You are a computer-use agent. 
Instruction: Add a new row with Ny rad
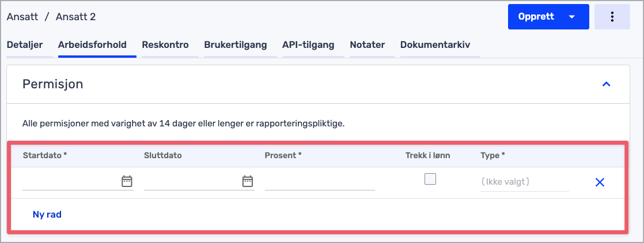[47, 214]
